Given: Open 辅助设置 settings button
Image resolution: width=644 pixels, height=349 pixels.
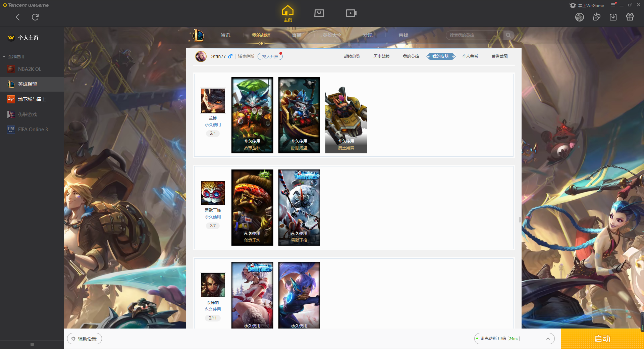Looking at the screenshot, I should pyautogui.click(x=85, y=339).
